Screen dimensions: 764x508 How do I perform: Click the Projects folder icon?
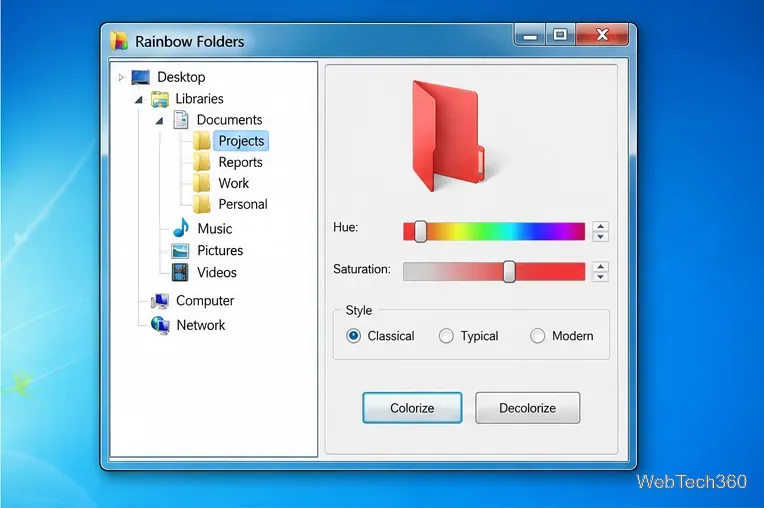(x=201, y=141)
